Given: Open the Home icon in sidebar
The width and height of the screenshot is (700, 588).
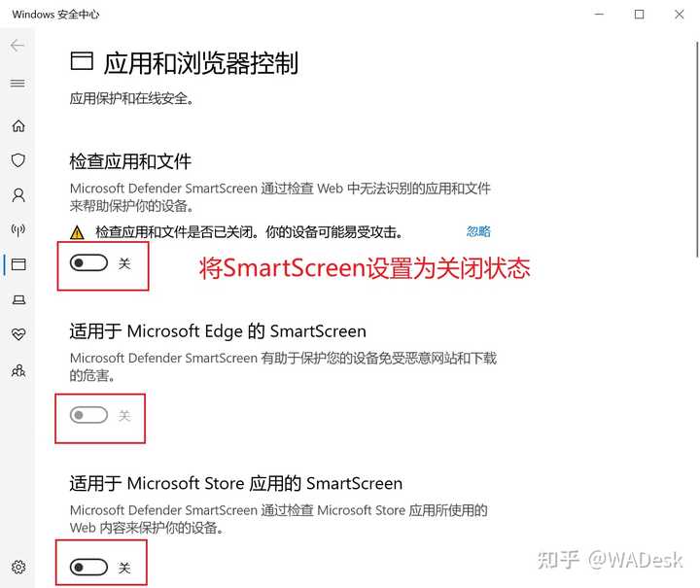Looking at the screenshot, I should pyautogui.click(x=18, y=125).
